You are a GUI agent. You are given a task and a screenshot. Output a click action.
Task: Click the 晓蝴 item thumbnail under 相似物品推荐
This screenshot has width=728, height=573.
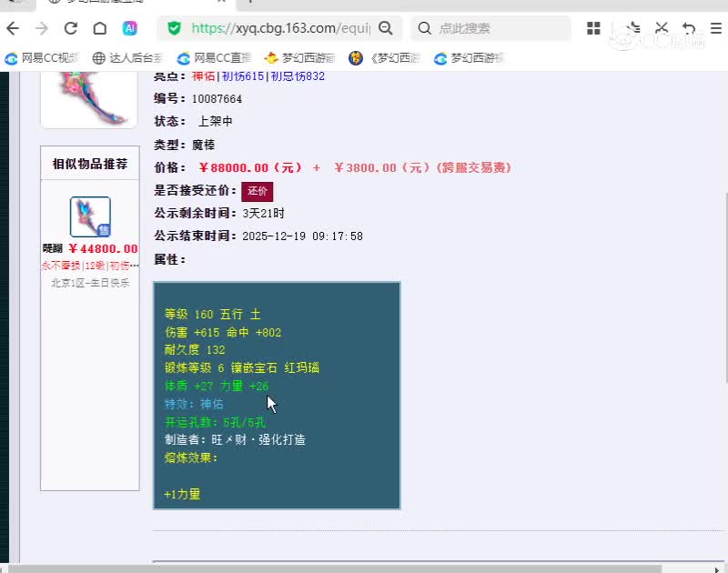coord(89,218)
